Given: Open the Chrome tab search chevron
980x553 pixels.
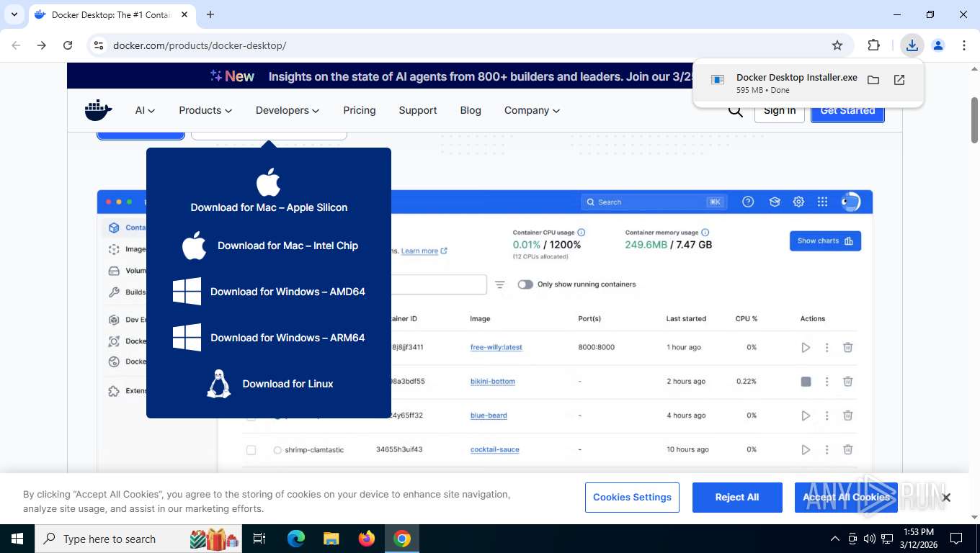Looking at the screenshot, I should [14, 14].
